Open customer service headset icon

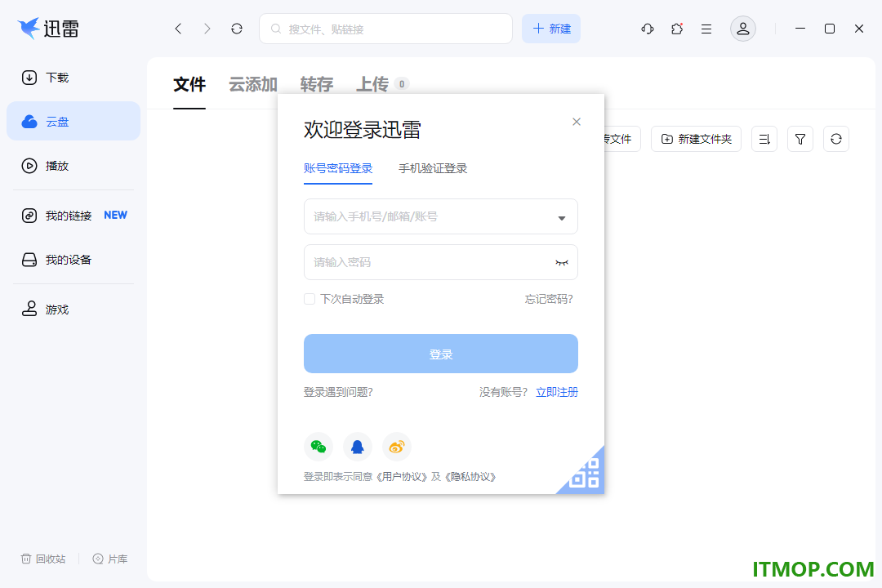tap(648, 29)
